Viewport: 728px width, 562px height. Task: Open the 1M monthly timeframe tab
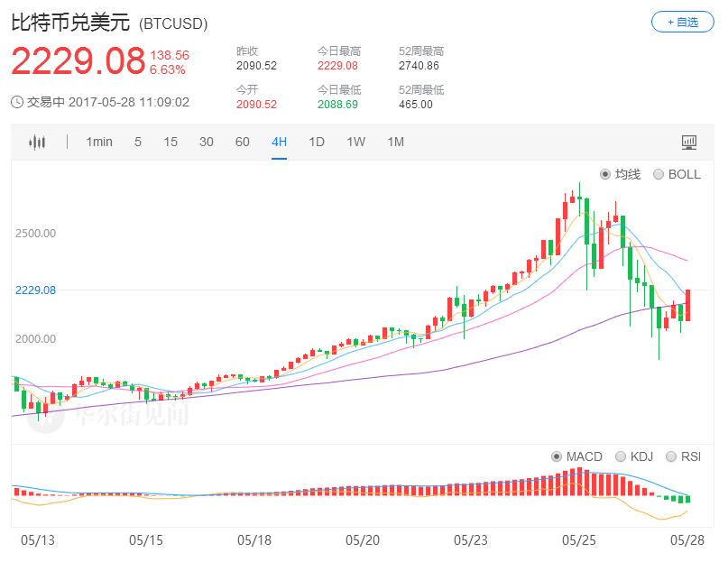(395, 142)
